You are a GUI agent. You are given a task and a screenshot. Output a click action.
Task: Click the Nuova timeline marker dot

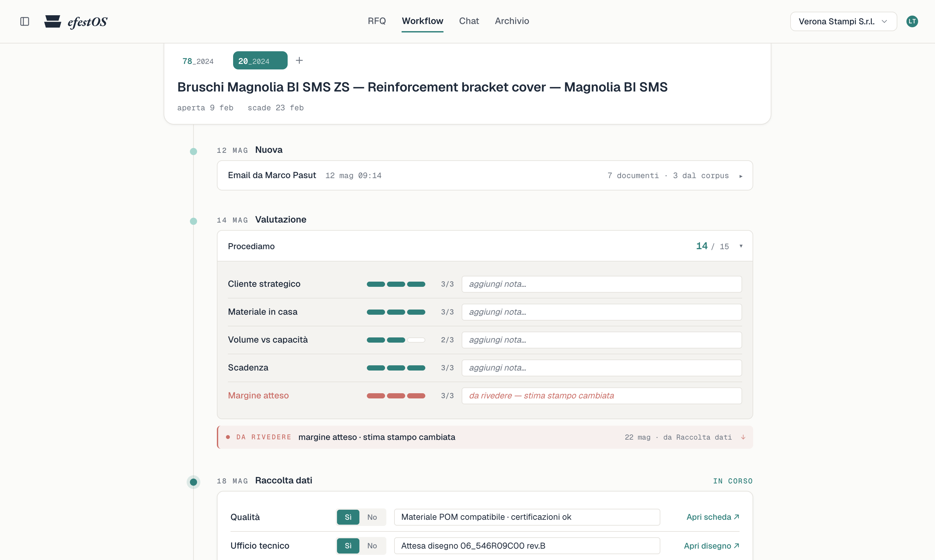(193, 151)
